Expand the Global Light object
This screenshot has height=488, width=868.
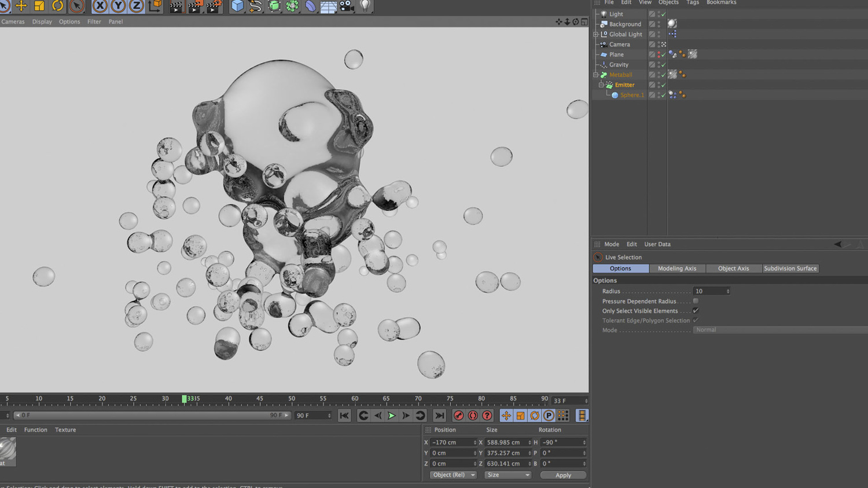[596, 34]
